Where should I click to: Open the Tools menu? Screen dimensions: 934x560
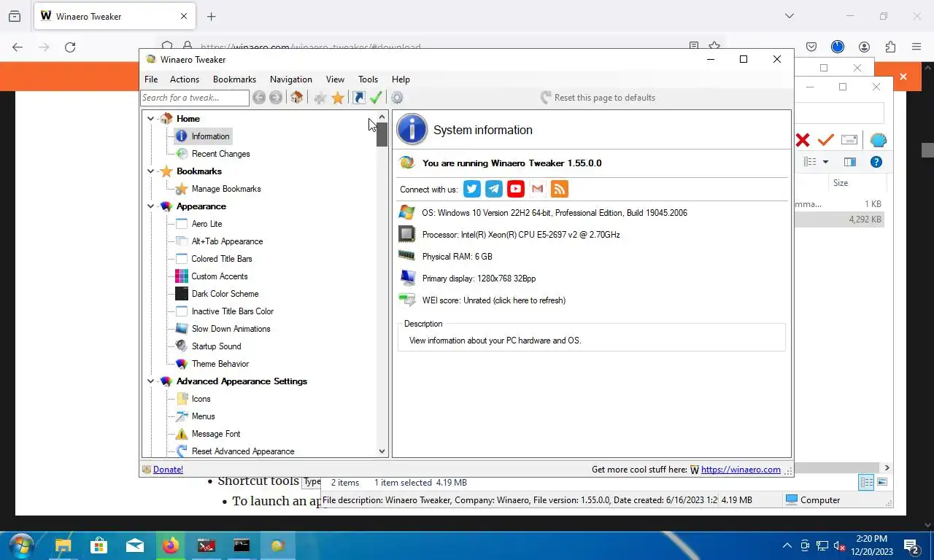click(x=368, y=79)
